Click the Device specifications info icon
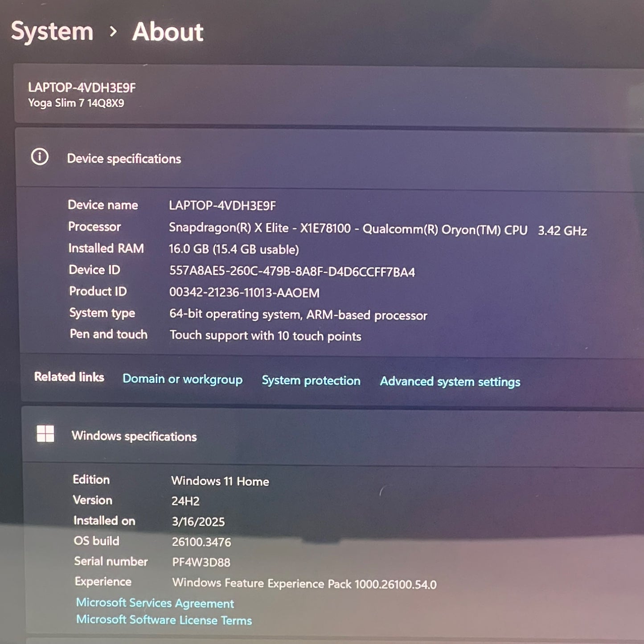 pyautogui.click(x=40, y=157)
